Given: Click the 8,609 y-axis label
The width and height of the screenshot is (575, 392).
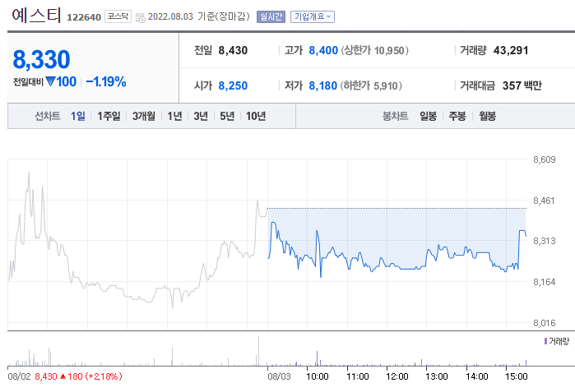Looking at the screenshot, I should (545, 159).
